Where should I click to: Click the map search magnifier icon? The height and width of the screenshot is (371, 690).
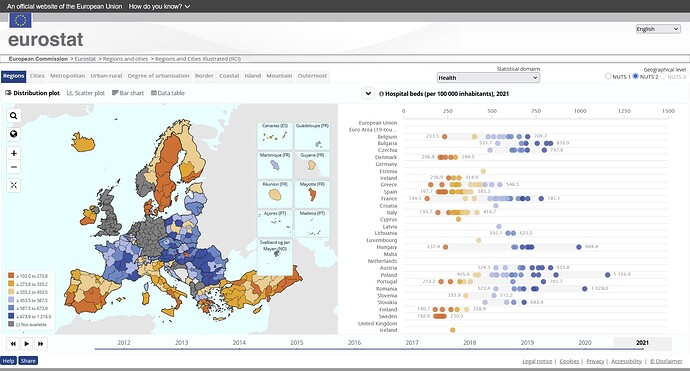[x=14, y=116]
